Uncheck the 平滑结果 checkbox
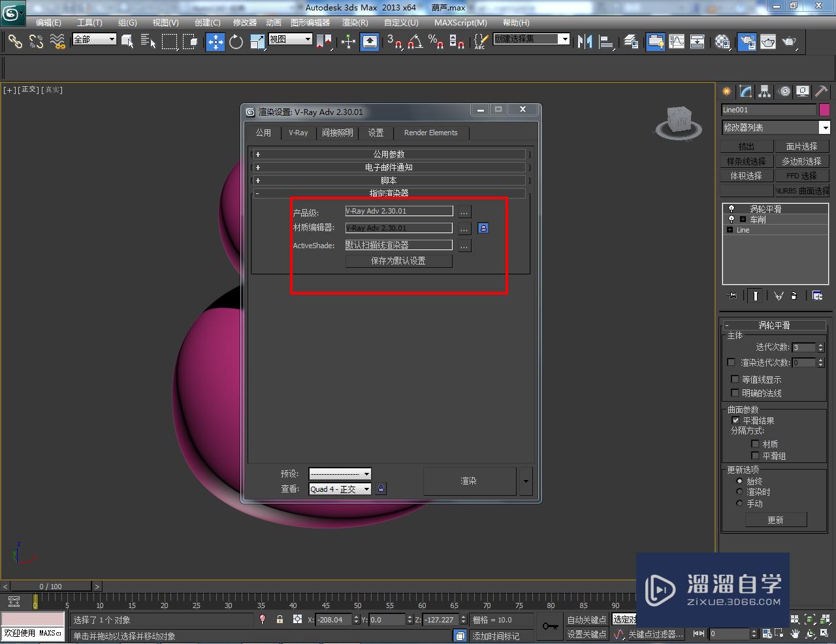This screenshot has height=644, width=836. pos(735,421)
